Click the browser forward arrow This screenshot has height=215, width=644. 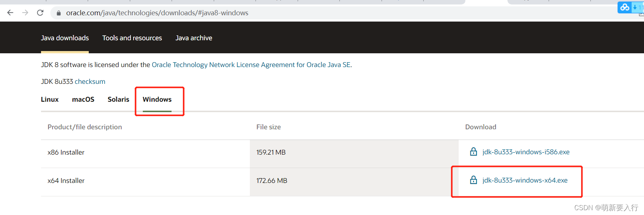point(25,13)
